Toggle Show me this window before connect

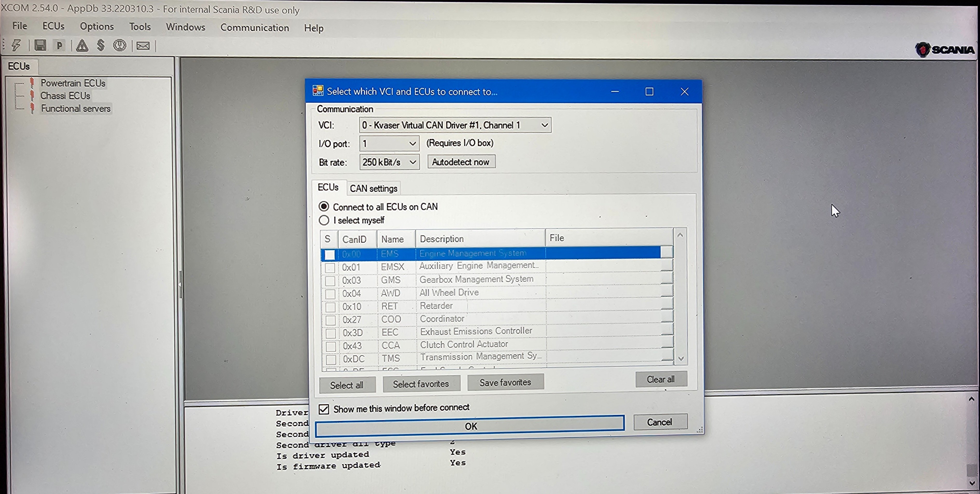[324, 409]
